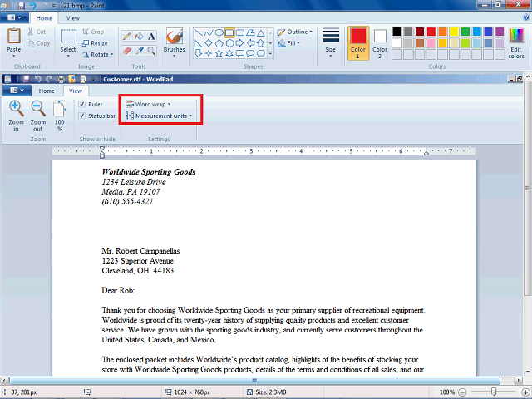Select the Pencil tool in Paint

point(126,36)
